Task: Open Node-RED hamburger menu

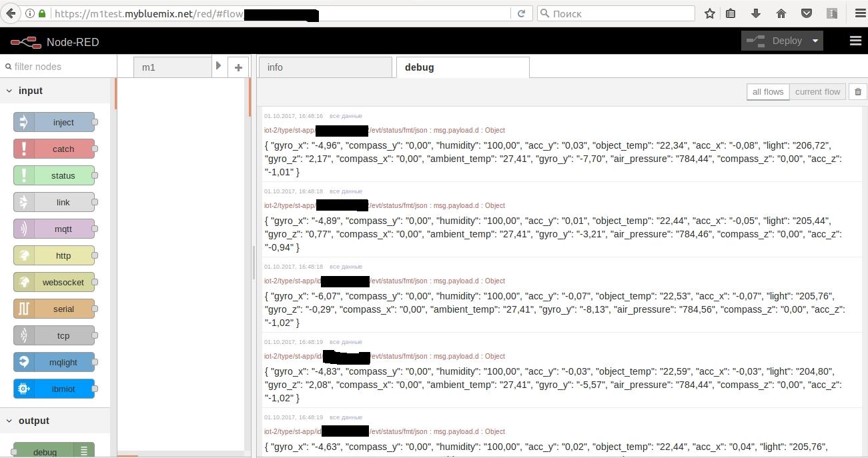Action: [855, 41]
